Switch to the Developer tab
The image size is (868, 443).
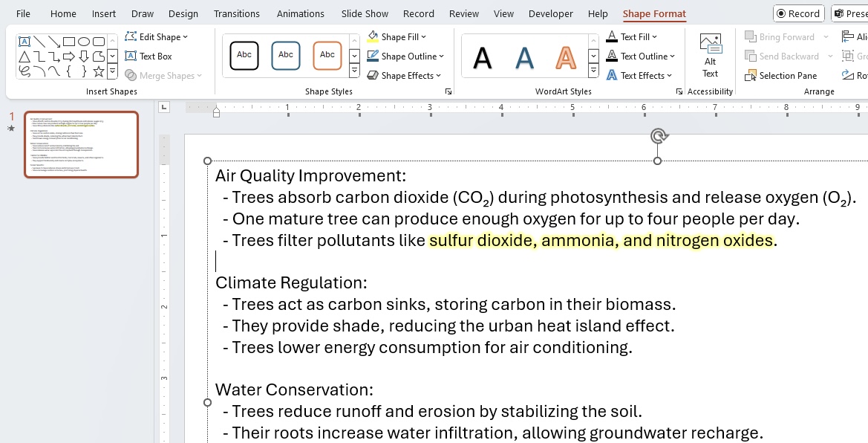(551, 13)
